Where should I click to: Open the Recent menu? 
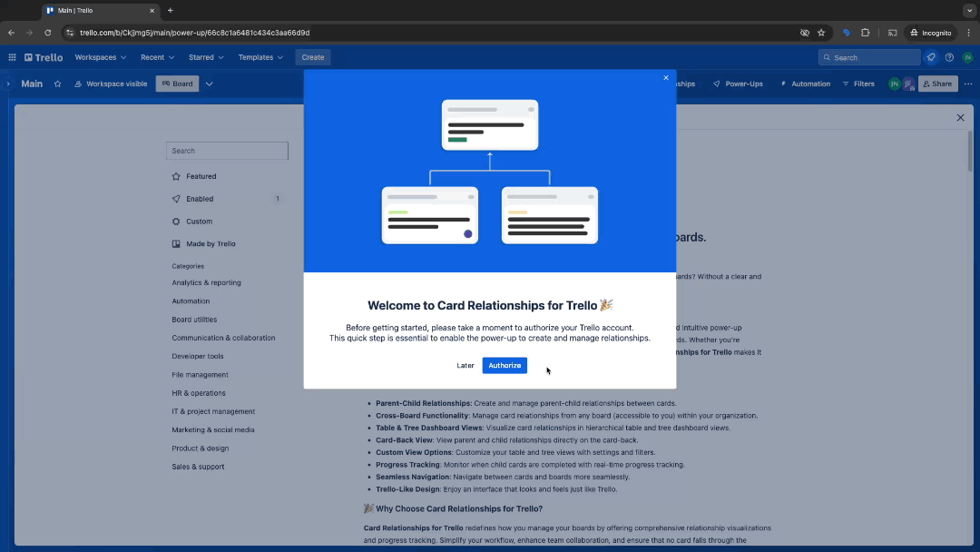coord(156,56)
